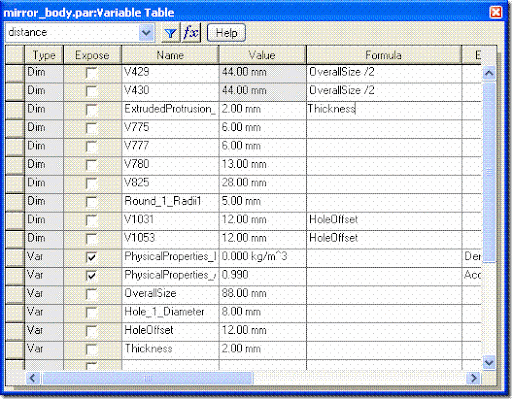Image resolution: width=512 pixels, height=399 pixels.
Task: Click OverallSize /2 formula in V429 row
Action: (x=384, y=72)
